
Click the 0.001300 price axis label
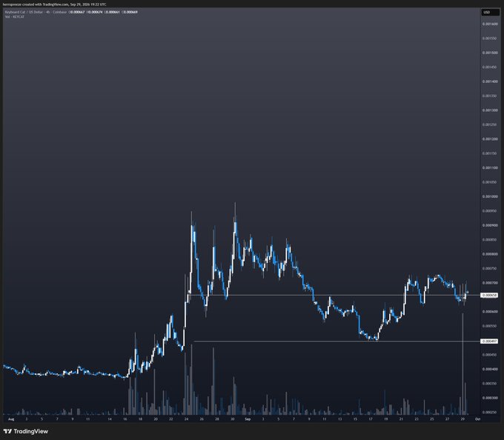490,110
